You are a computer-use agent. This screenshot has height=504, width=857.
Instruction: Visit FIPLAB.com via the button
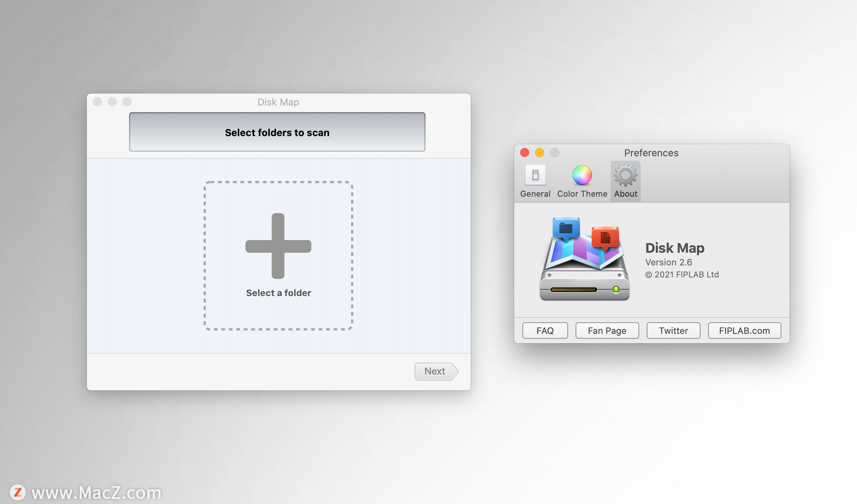(x=744, y=330)
